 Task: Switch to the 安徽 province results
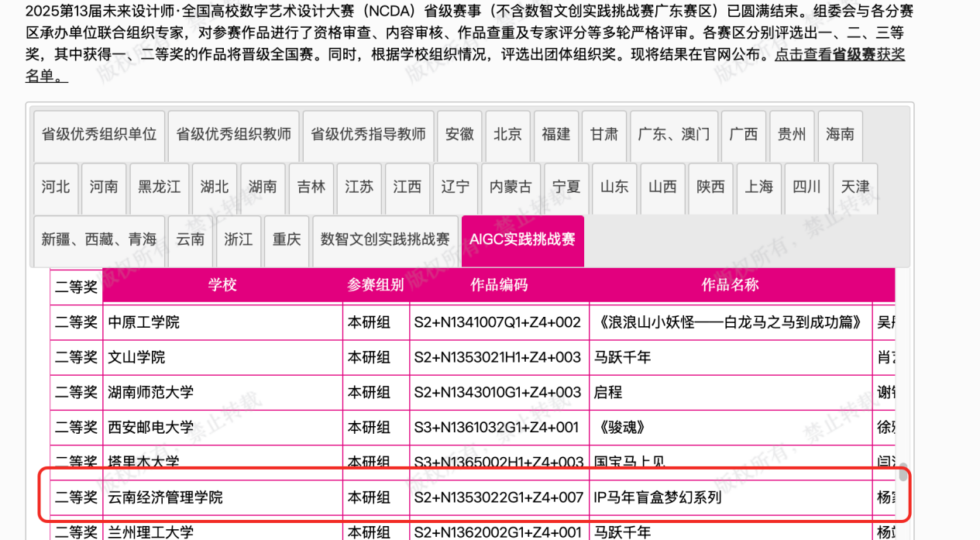click(x=459, y=135)
